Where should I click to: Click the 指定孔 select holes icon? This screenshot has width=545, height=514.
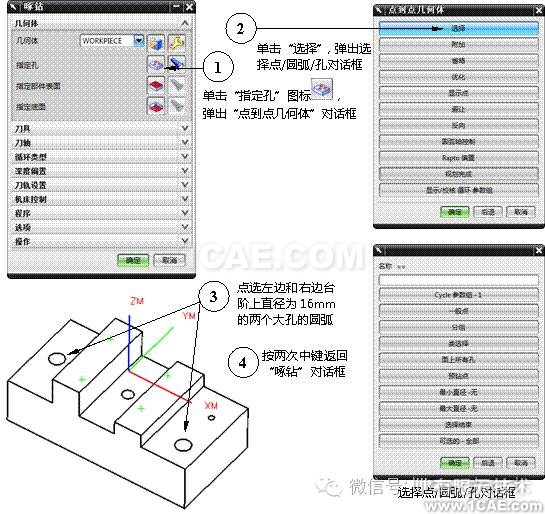(x=156, y=64)
